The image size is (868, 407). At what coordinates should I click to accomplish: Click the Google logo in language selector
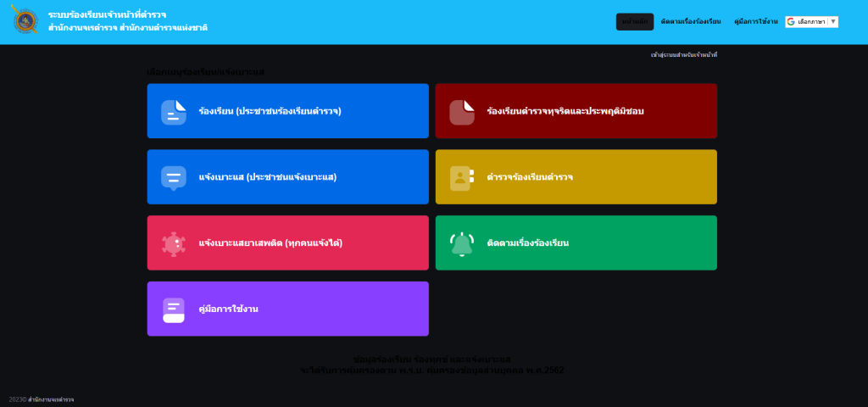(x=791, y=21)
